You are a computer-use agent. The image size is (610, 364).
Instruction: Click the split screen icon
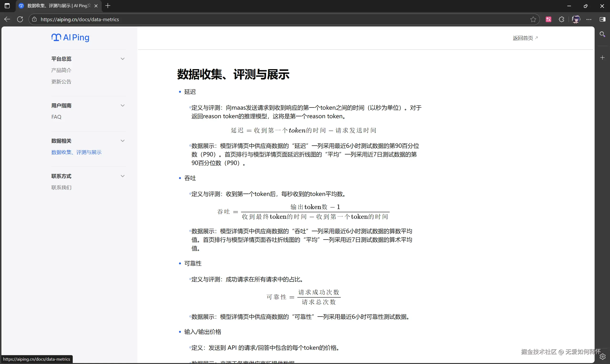click(602, 19)
